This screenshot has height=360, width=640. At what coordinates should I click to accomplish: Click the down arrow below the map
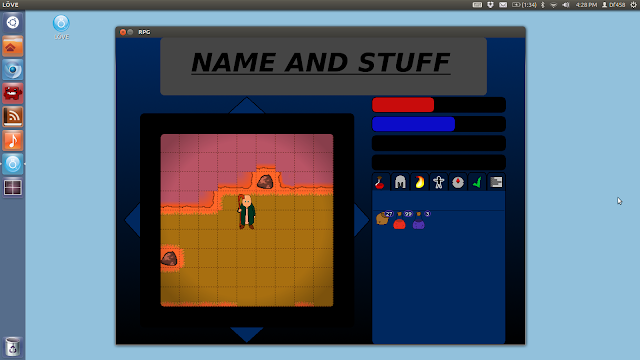(247, 334)
